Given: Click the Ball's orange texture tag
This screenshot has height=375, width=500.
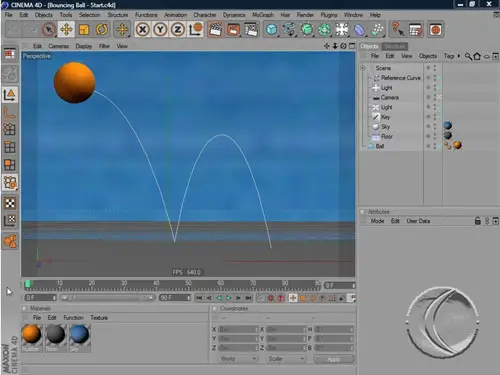Looking at the screenshot, I should tap(457, 145).
